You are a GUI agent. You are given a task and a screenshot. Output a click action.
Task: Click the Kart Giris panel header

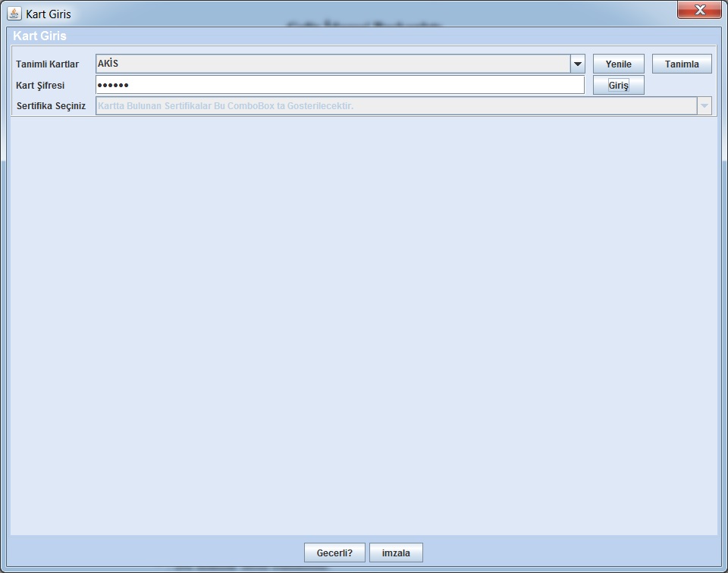click(39, 36)
